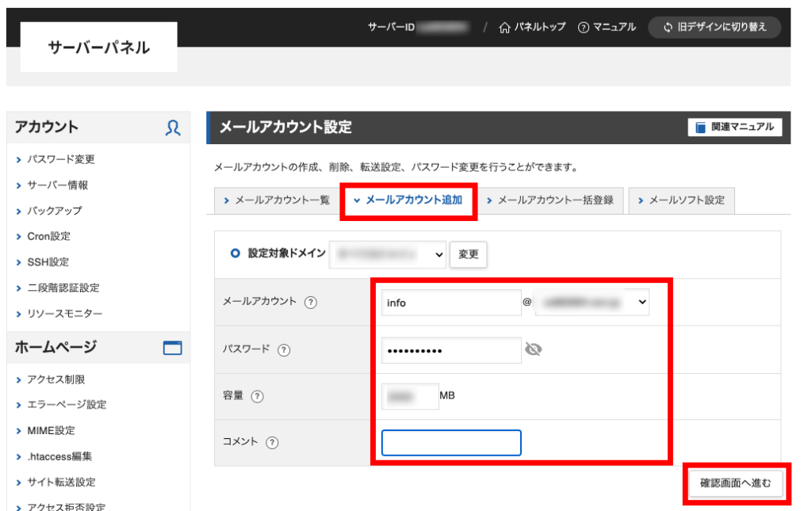Open パスワード変更 in sidebar
The height and width of the screenshot is (511, 812).
[61, 159]
